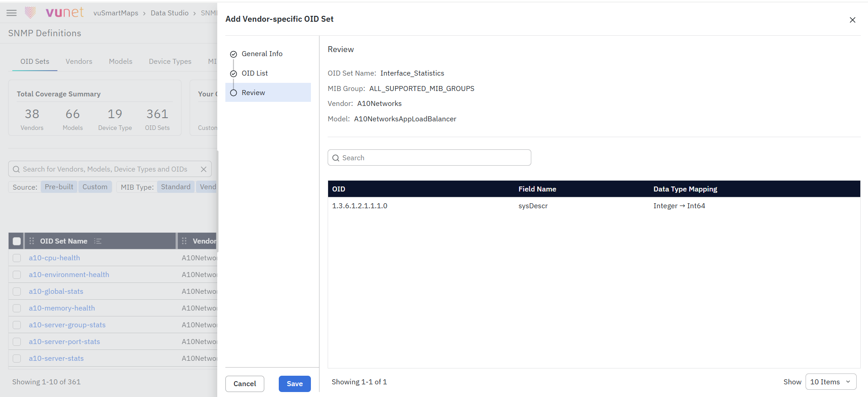Viewport: 868px width, 397px height.
Task: Clear the vendors search field with X
Action: [204, 169]
